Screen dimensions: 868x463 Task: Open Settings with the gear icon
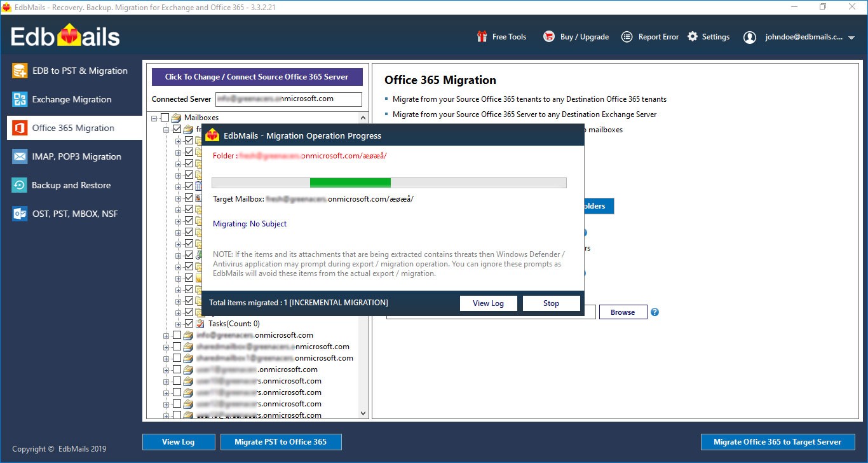point(693,37)
